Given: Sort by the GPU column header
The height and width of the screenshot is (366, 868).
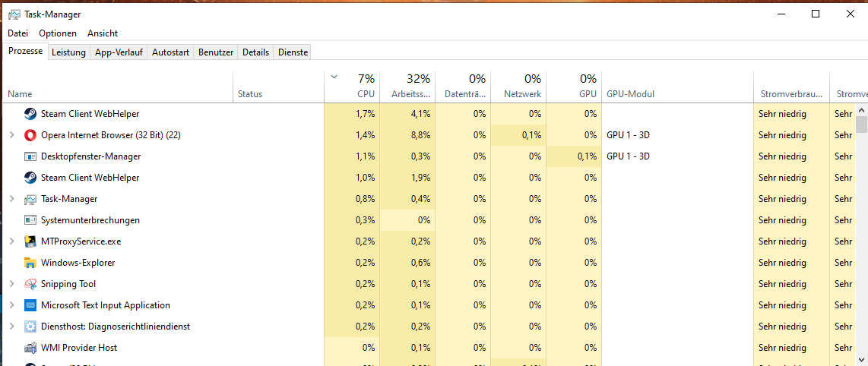Looking at the screenshot, I should 574,87.
